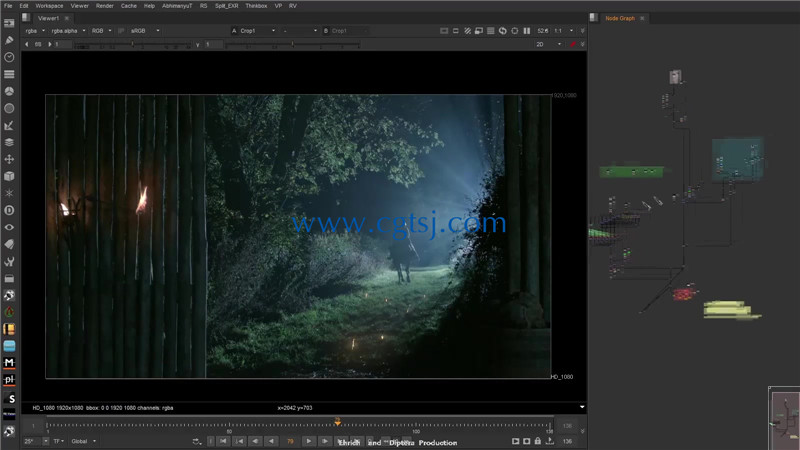
Task: Toggle the overscan striped icon in viewer
Action: click(x=467, y=31)
